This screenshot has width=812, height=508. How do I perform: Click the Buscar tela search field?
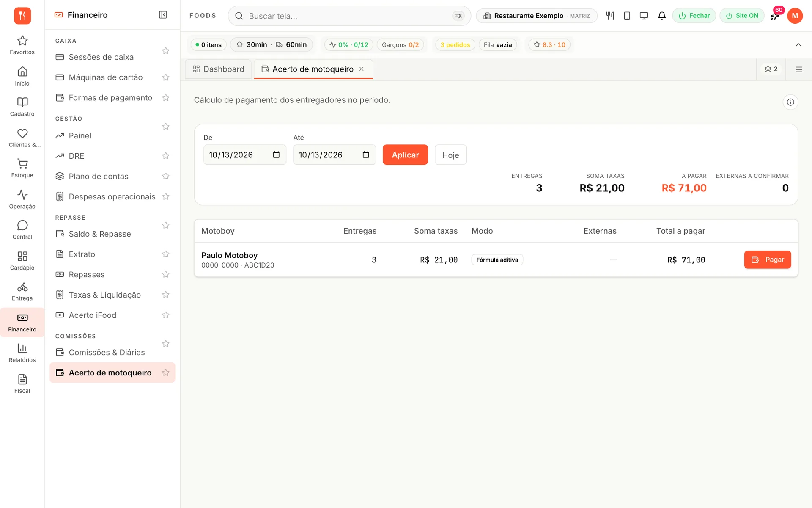(x=349, y=16)
